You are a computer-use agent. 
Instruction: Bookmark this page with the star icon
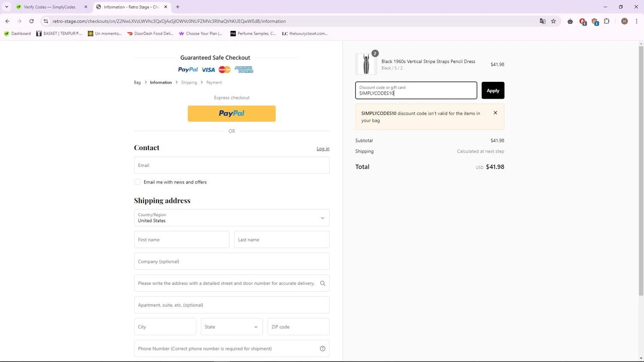553,21
